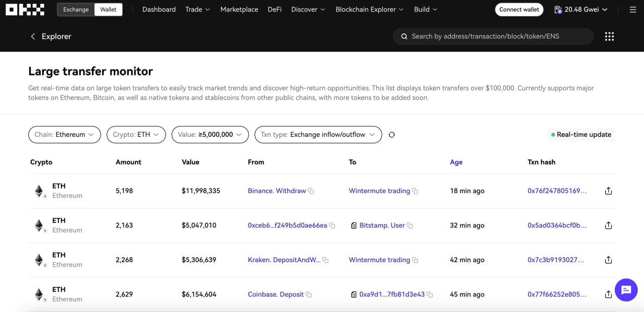The height and width of the screenshot is (312, 644).
Task: Copy the 0xceb6...f249b5d0ae66ea address
Action: pos(332,225)
